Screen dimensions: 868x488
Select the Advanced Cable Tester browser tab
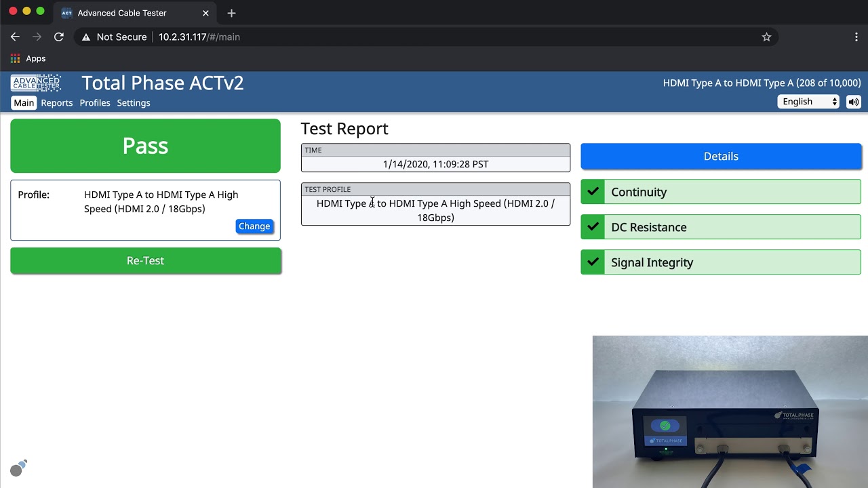(x=134, y=13)
